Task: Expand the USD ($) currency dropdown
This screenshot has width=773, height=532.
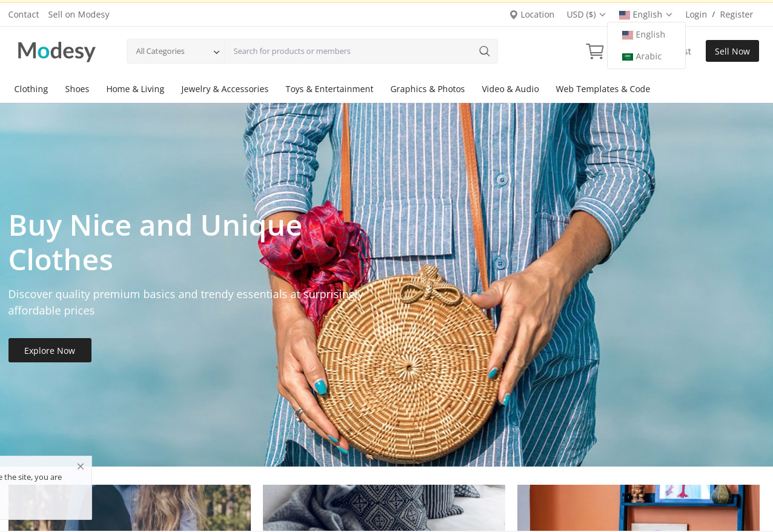Action: (586, 15)
